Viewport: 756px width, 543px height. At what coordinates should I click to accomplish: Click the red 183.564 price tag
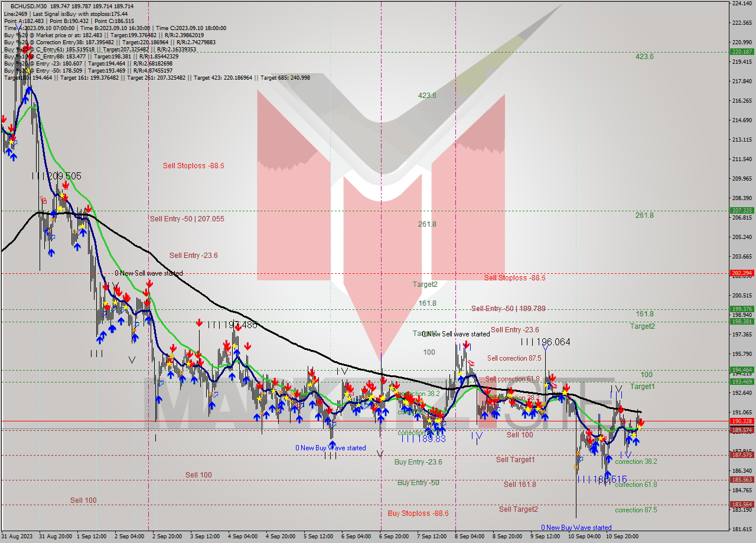(x=742, y=504)
